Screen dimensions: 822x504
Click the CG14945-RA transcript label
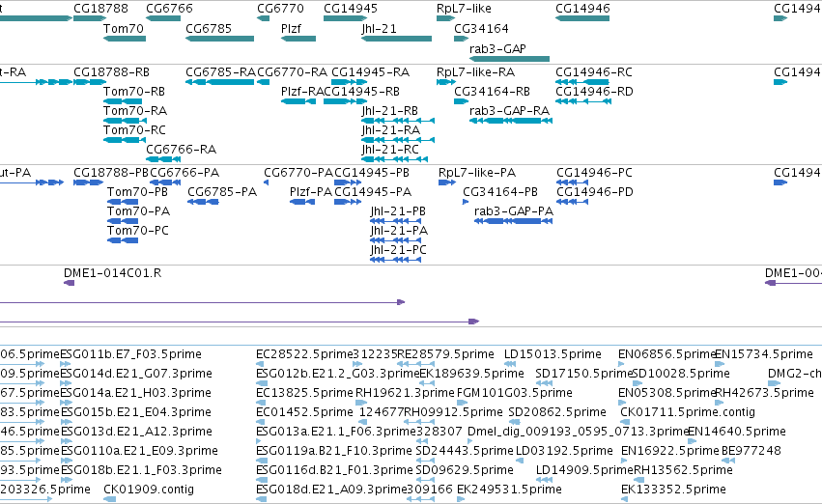370,71
